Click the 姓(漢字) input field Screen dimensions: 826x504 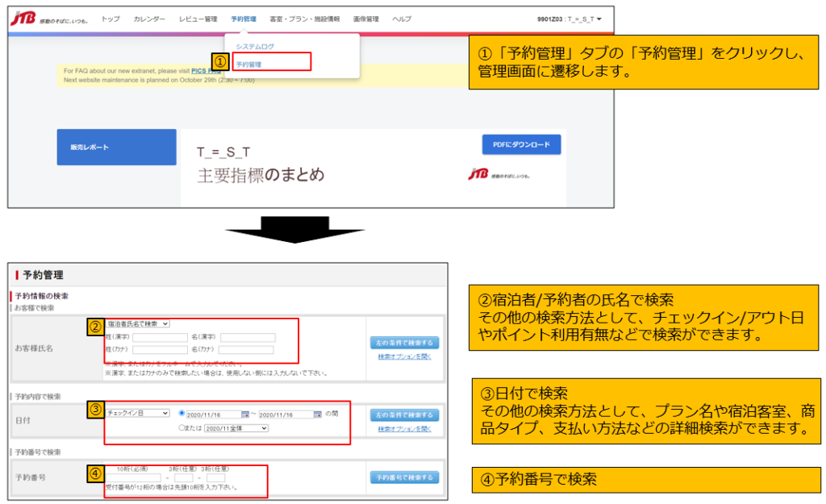160,337
